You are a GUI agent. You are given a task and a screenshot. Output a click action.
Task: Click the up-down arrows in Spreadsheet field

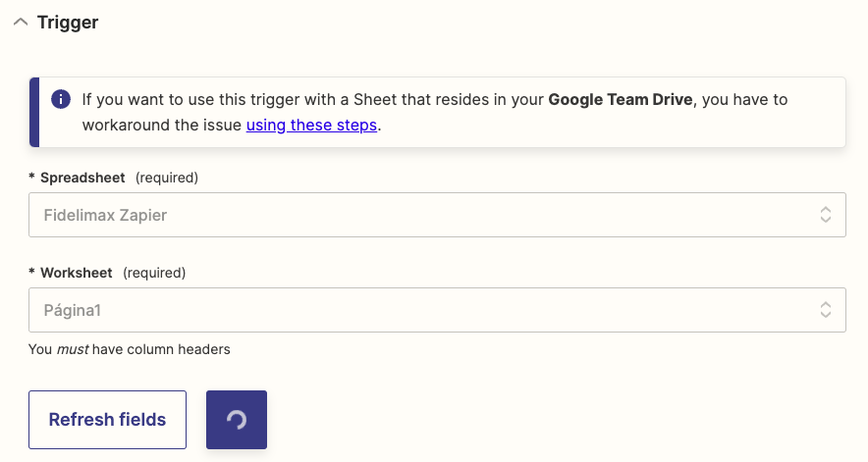(826, 215)
